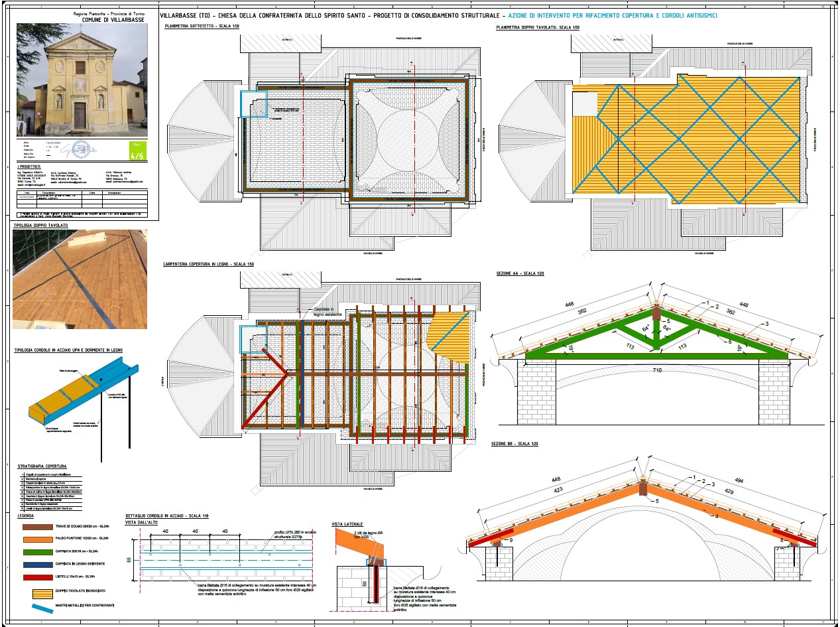The width and height of the screenshot is (840, 627).
Task: Click the 'VISTA DALL'ALTO' subtitle
Action: tap(141, 523)
